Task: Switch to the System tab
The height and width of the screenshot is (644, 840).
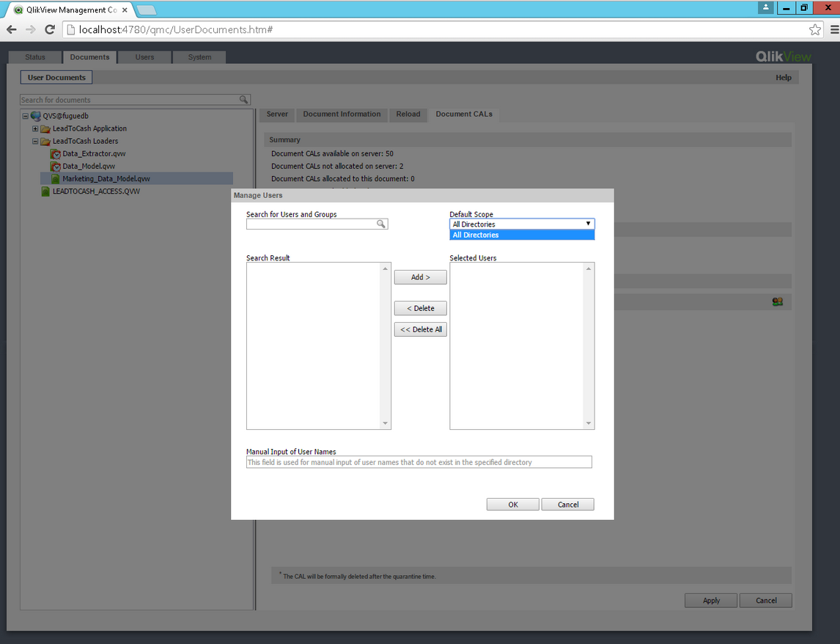Action: 199,57
